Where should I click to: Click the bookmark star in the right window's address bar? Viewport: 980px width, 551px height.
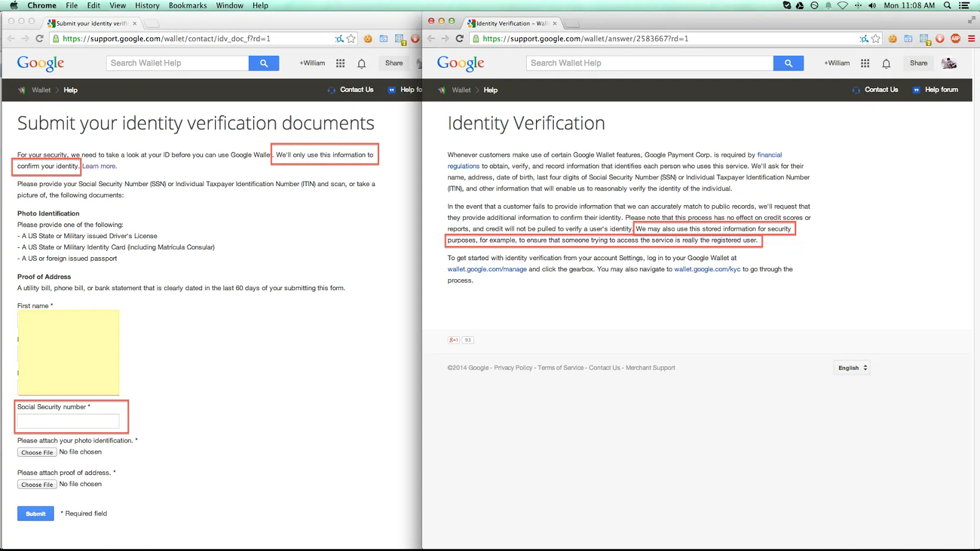pyautogui.click(x=876, y=39)
